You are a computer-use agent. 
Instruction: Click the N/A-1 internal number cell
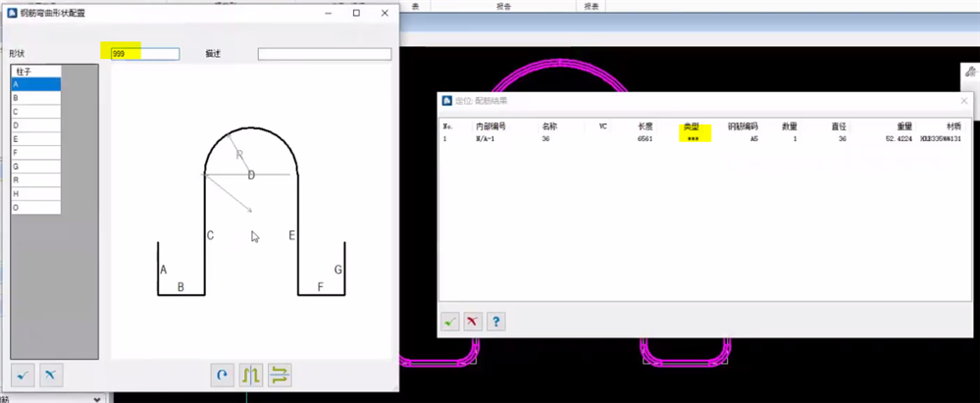[486, 138]
